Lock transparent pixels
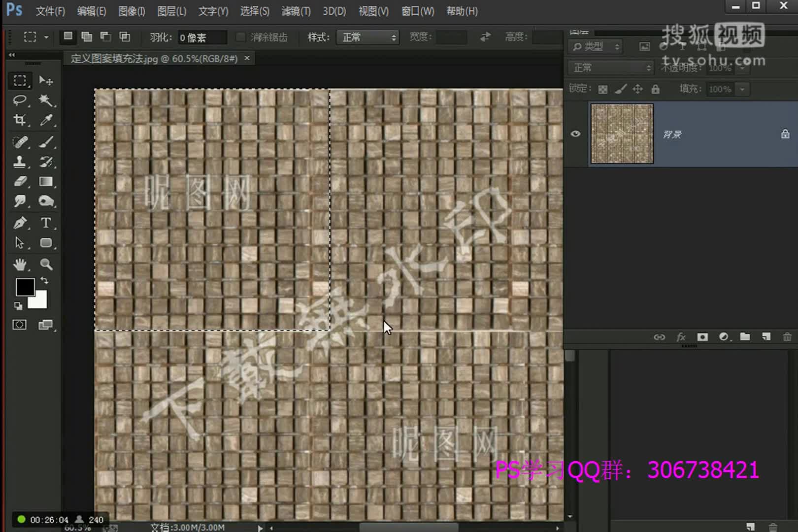Screen dimensions: 798x532 pyautogui.click(x=602, y=89)
